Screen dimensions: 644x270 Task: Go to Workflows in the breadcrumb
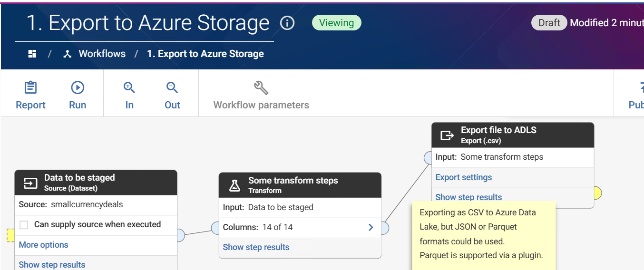click(102, 54)
